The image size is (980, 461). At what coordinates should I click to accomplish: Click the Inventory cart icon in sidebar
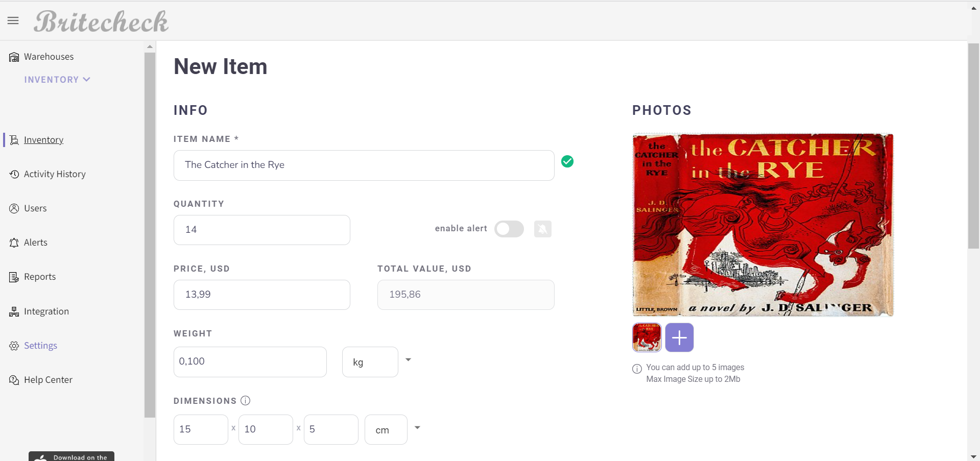click(x=14, y=140)
